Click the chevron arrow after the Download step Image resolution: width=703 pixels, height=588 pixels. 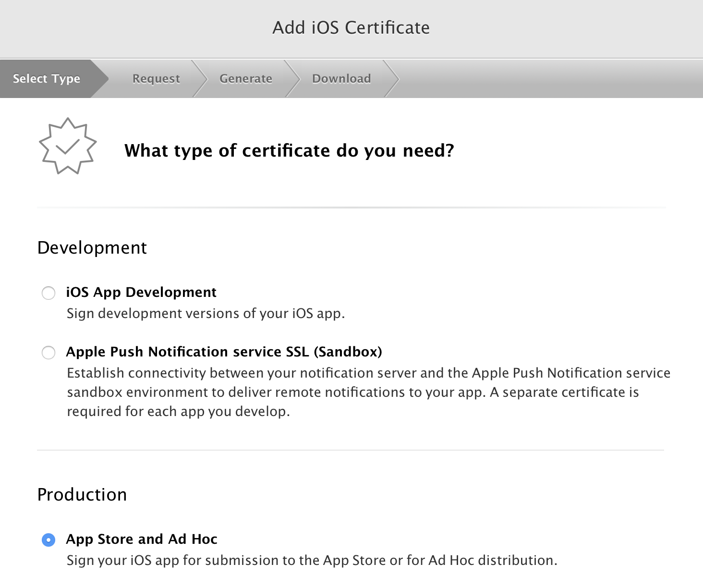392,79
